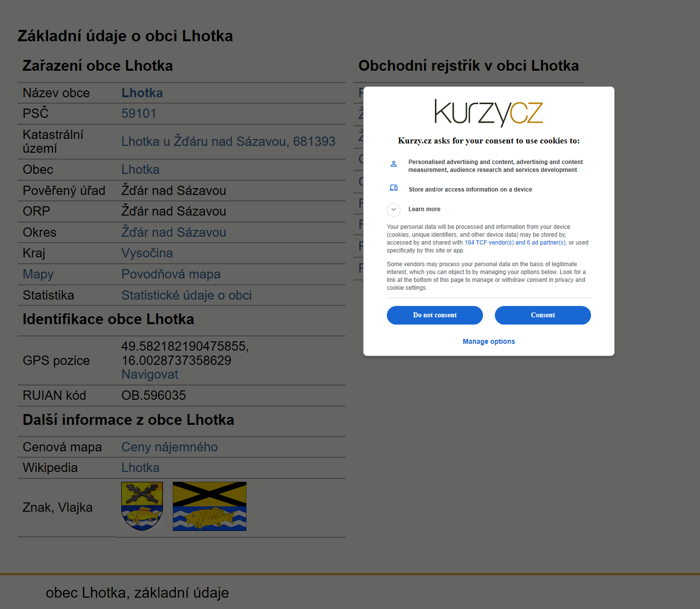Open the Wikipedia Lhotka link
The height and width of the screenshot is (609, 700).
pyautogui.click(x=140, y=468)
